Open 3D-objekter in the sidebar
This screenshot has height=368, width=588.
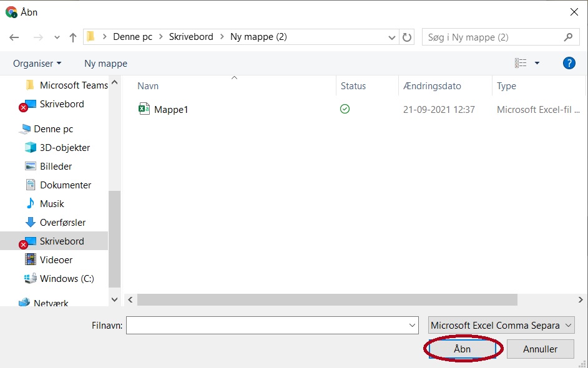[65, 148]
